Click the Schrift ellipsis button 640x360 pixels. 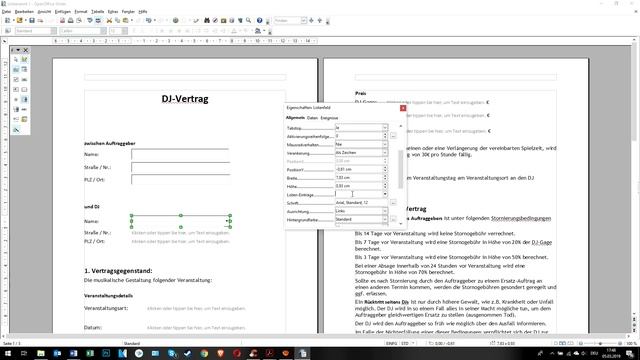click(x=393, y=202)
